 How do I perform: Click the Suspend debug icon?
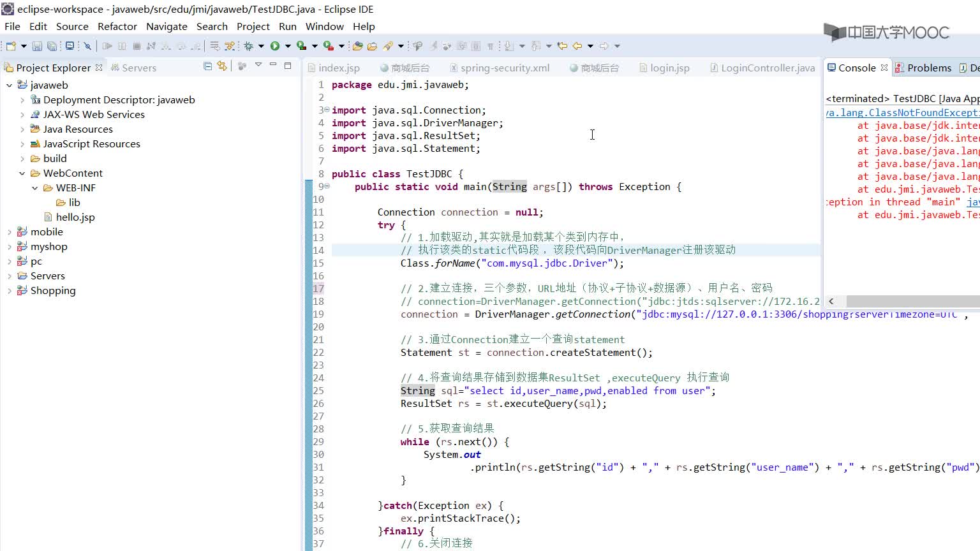pyautogui.click(x=122, y=46)
